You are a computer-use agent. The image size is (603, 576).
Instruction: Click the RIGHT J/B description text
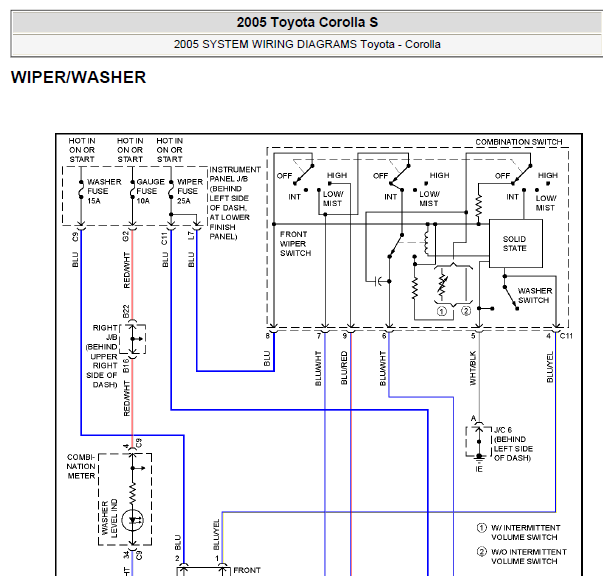pos(102,356)
